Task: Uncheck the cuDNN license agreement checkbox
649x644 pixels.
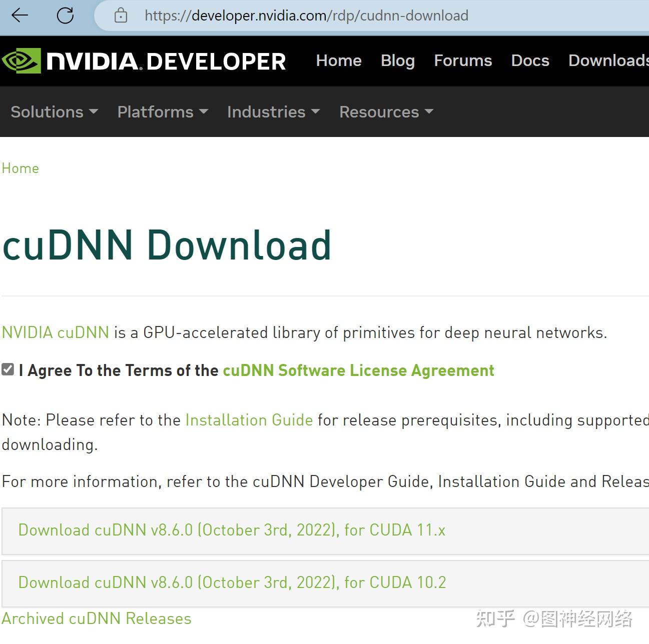Action: [x=7, y=369]
